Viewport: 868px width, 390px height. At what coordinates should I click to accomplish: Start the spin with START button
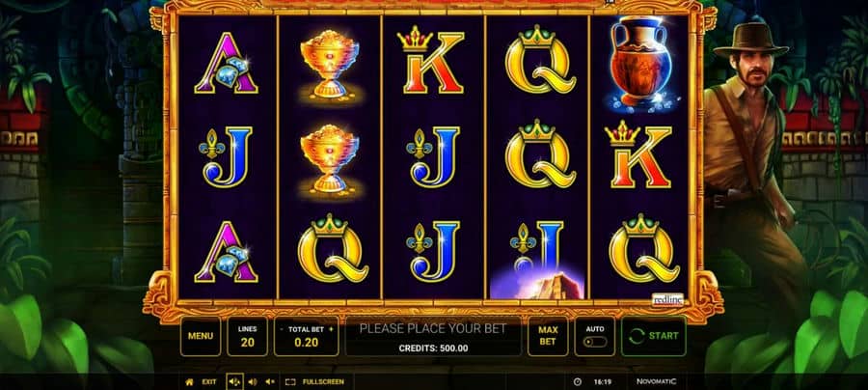click(x=654, y=336)
